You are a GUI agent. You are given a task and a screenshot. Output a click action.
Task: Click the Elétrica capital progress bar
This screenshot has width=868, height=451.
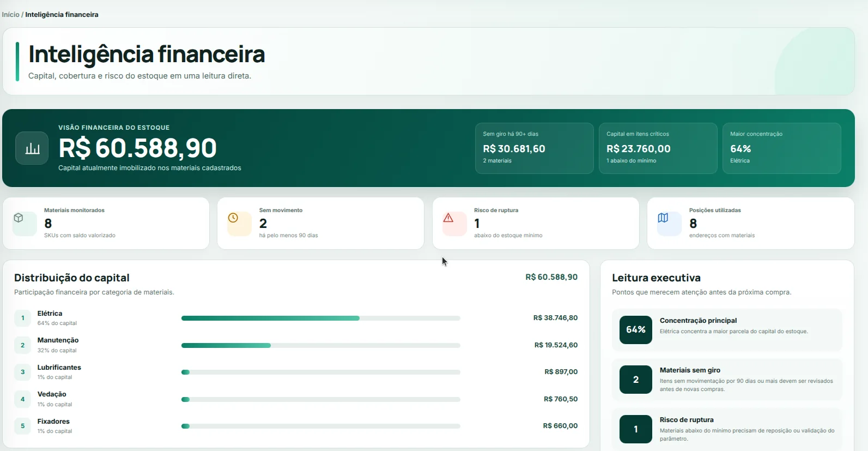(321, 318)
